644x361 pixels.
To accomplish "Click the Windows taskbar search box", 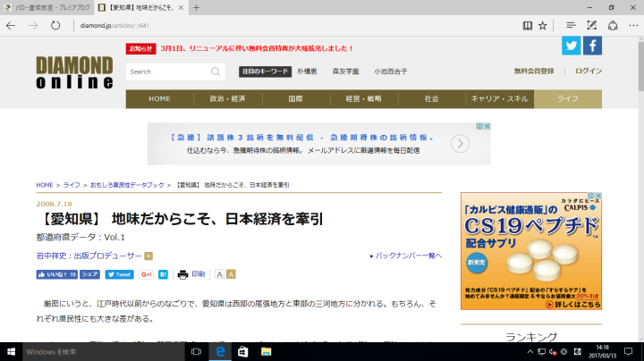I will click(x=98, y=351).
